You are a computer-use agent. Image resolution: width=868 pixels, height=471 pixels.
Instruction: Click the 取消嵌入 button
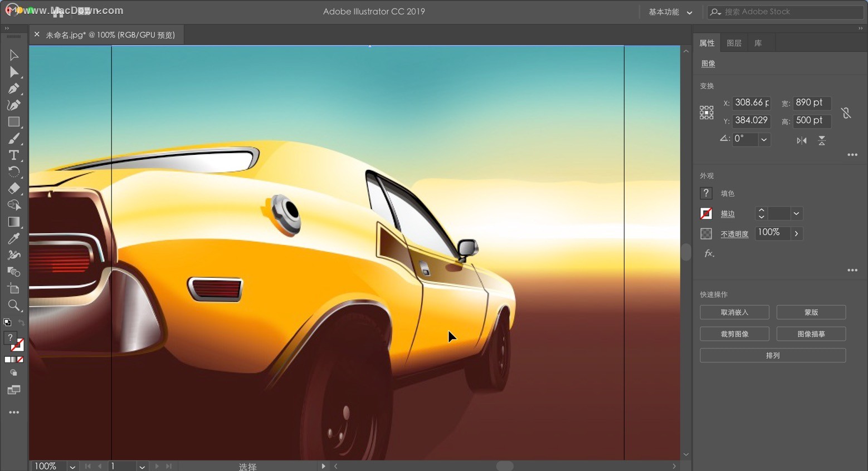[x=734, y=312]
